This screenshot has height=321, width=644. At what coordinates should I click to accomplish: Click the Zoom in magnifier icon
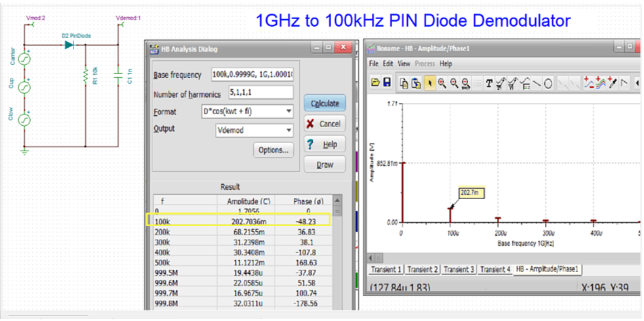(x=441, y=83)
